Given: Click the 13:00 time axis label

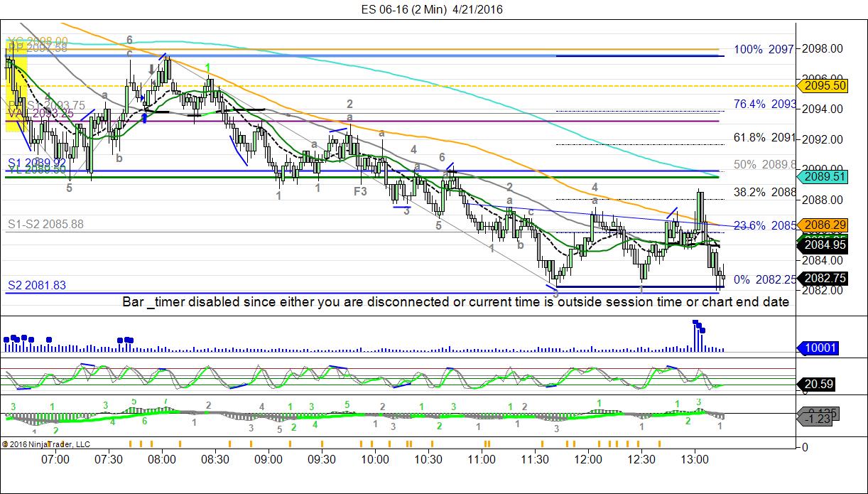Looking at the screenshot, I should coord(695,459).
